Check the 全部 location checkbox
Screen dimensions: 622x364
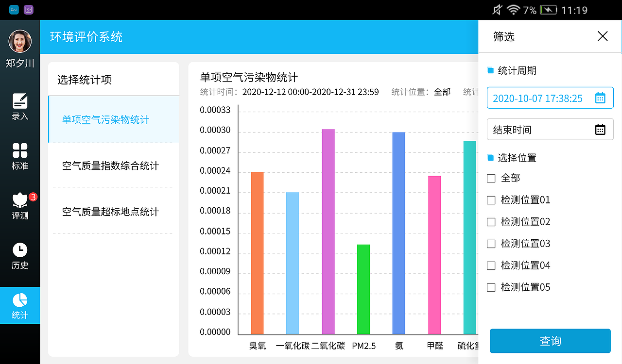pyautogui.click(x=491, y=178)
